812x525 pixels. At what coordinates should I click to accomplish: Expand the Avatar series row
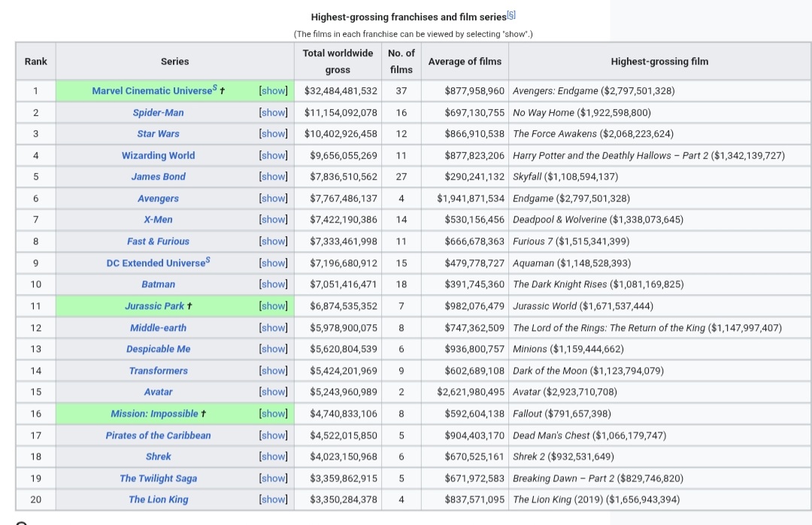coord(274,393)
